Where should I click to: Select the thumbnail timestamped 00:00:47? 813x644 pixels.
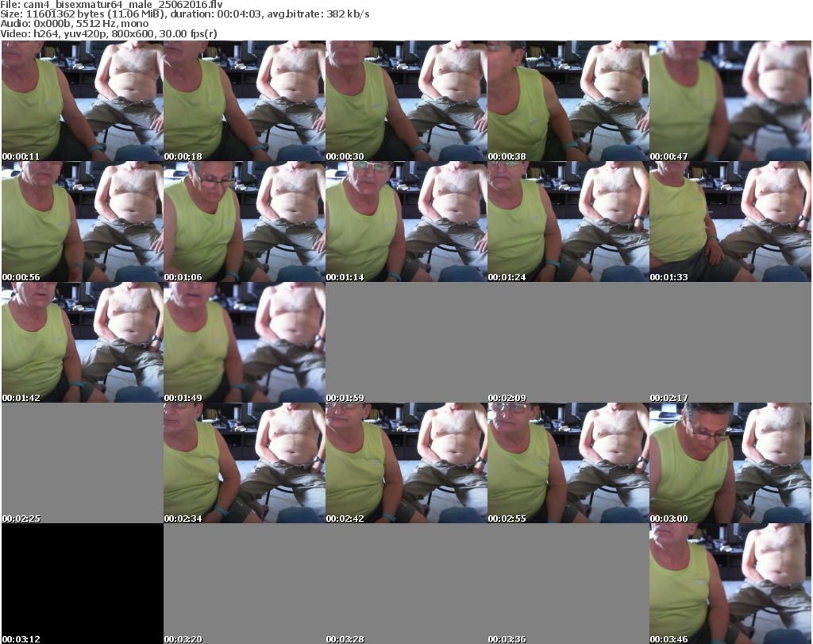pyautogui.click(x=730, y=101)
